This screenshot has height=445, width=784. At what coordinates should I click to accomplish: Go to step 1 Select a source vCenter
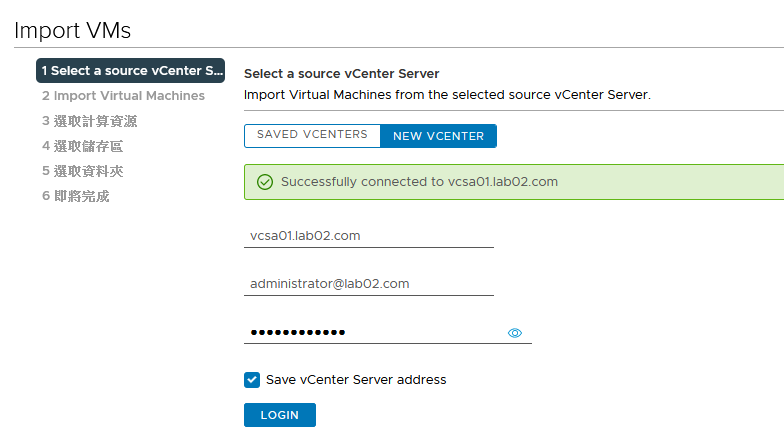pos(130,70)
